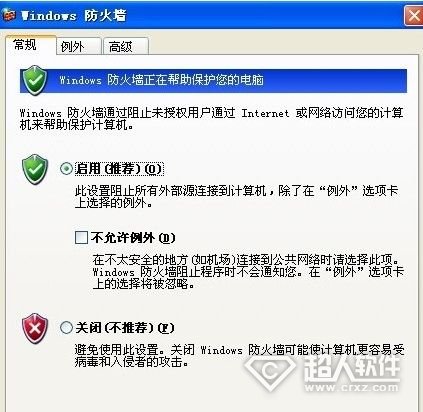Click the green shield in the blue banner

pyautogui.click(x=34, y=80)
